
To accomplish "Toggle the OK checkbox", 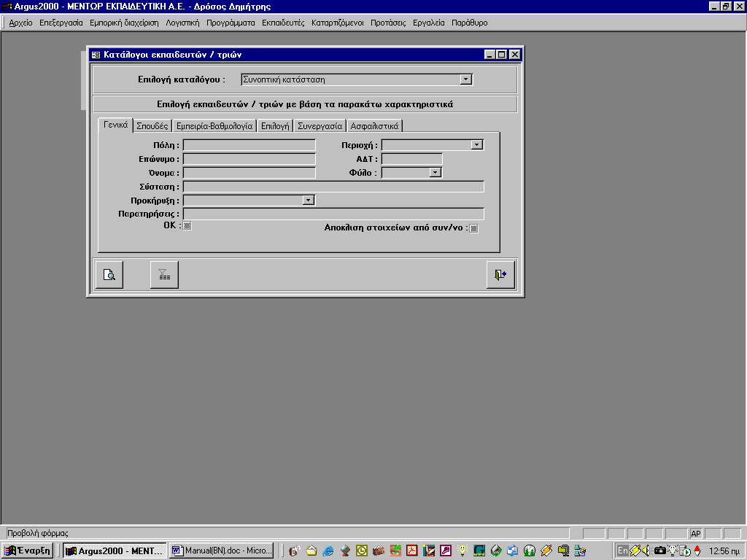I will [x=187, y=226].
